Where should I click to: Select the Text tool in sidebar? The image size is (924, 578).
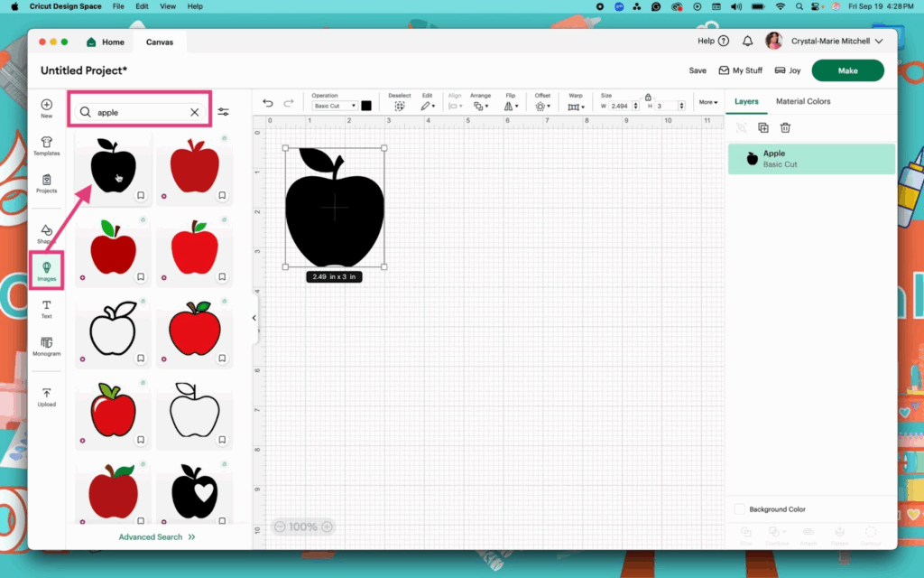pyautogui.click(x=46, y=309)
